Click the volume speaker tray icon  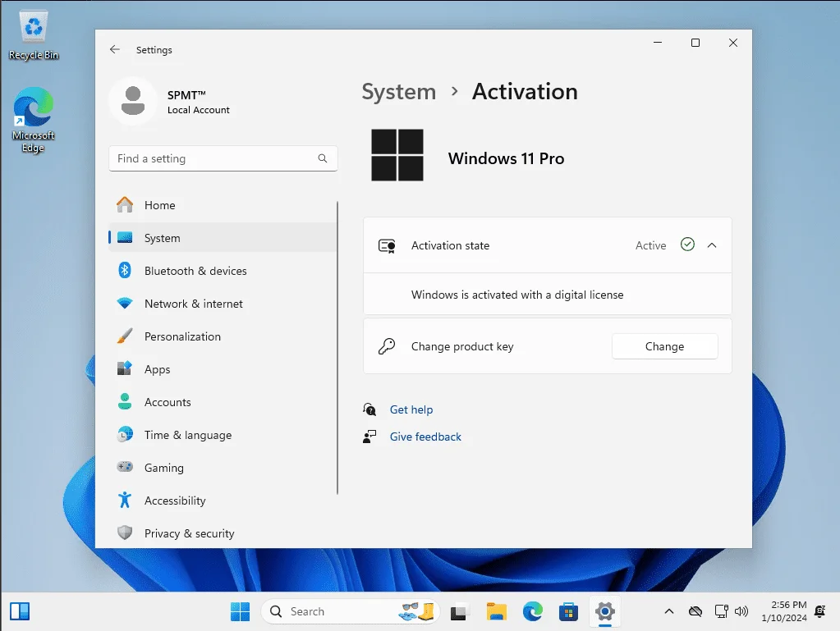[x=741, y=611]
